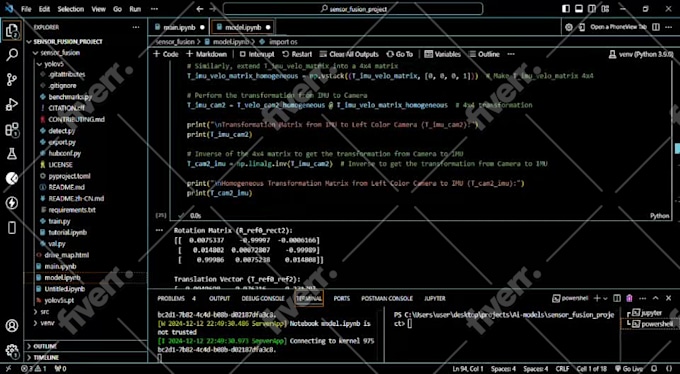The width and height of the screenshot is (680, 374).
Task: Switch to POSTMAN CONSOLE panel tab
Action: pyautogui.click(x=387, y=299)
